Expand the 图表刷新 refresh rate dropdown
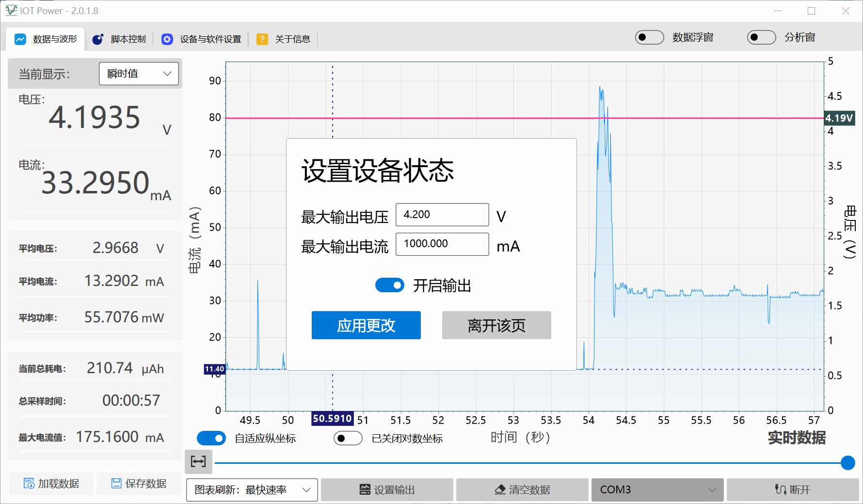 pos(252,490)
